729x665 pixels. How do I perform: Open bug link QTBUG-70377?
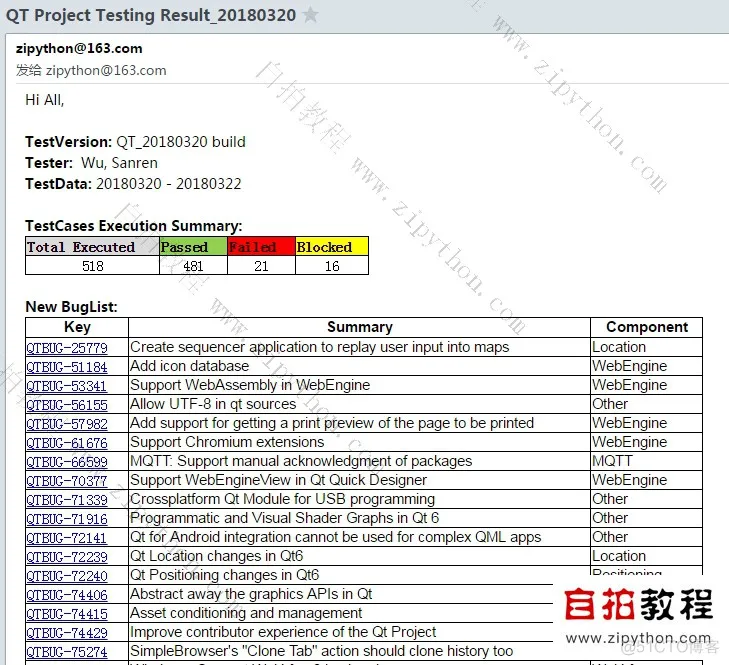point(67,481)
